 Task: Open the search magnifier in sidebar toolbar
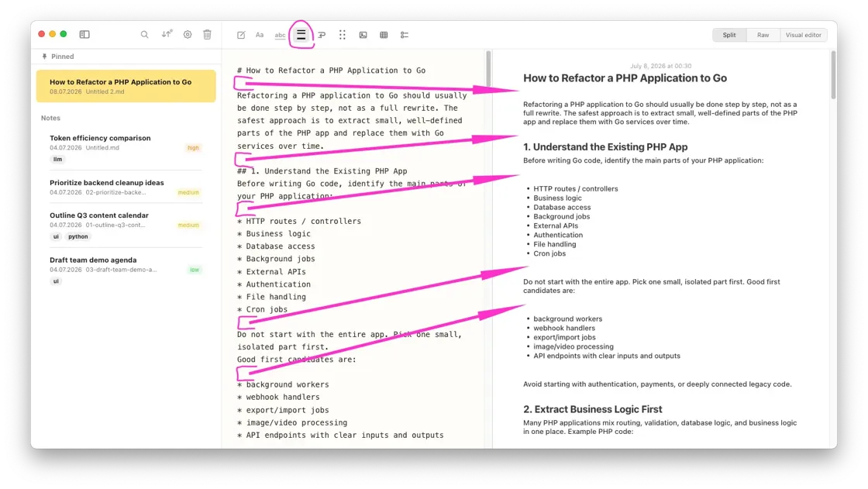pyautogui.click(x=144, y=34)
